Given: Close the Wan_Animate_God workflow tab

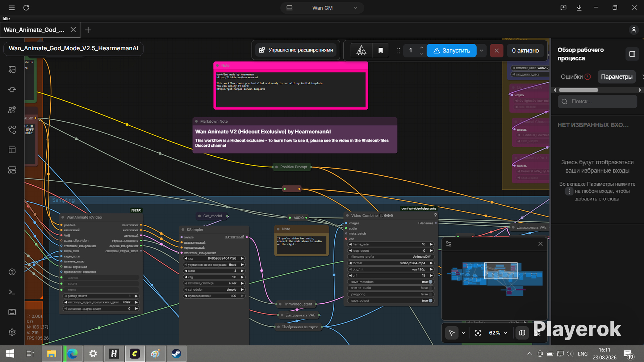Looking at the screenshot, I should pos(73,30).
